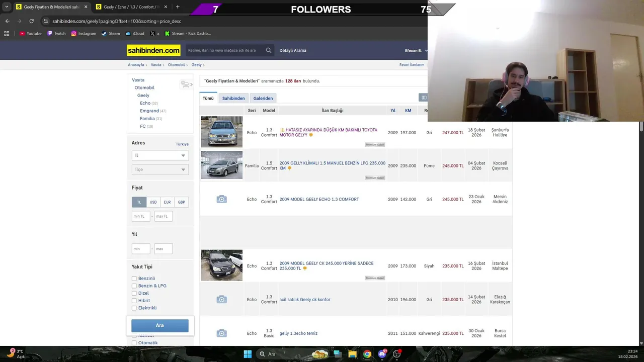
Task: Open the site information icon in address bar
Action: [46, 21]
